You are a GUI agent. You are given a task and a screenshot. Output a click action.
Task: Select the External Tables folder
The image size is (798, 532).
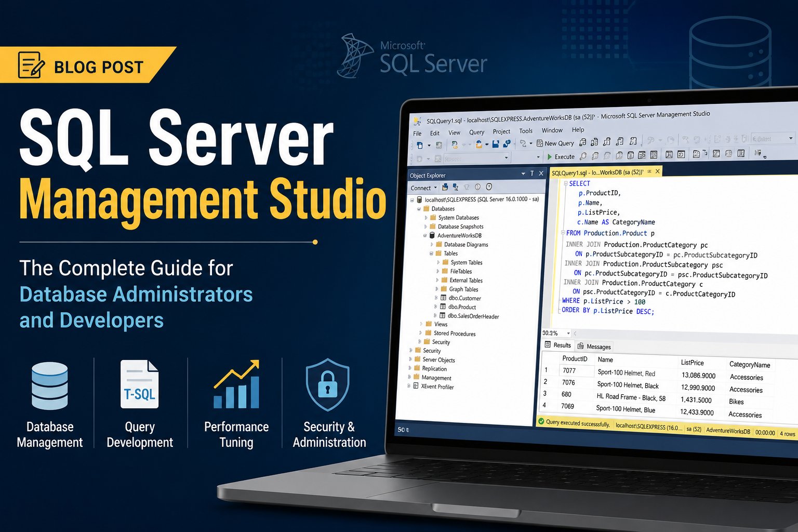[x=462, y=281]
